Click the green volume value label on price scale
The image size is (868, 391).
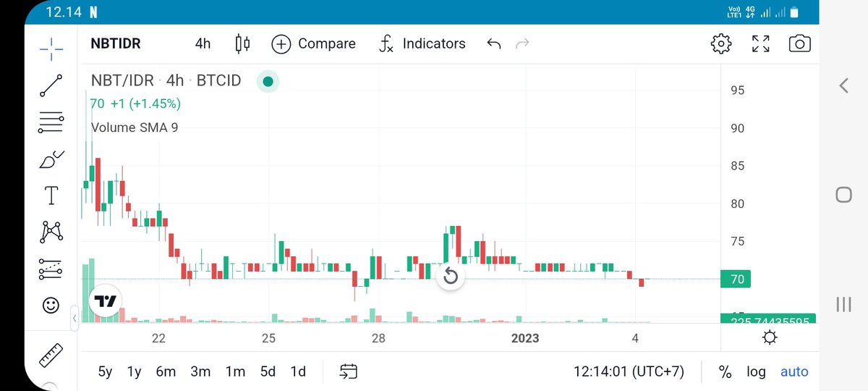tap(768, 319)
